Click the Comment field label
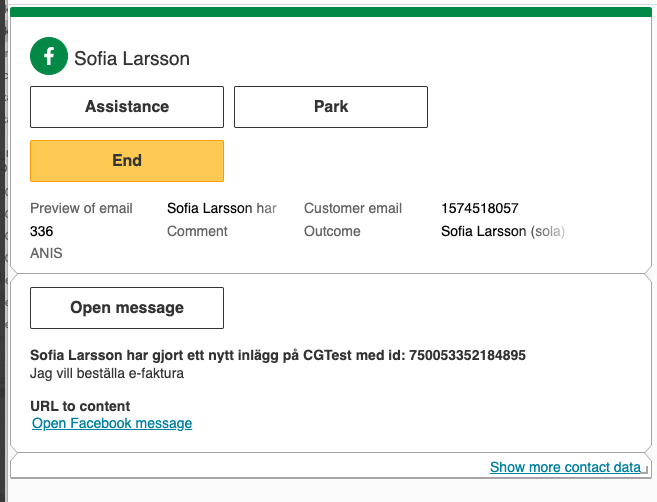Screen dimensions: 657x502 [x=197, y=231]
